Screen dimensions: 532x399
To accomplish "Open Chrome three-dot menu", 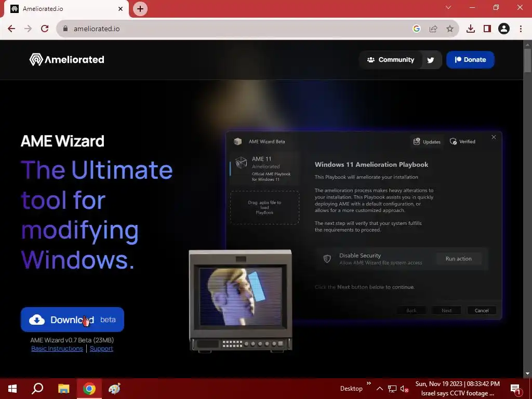I will (521, 29).
